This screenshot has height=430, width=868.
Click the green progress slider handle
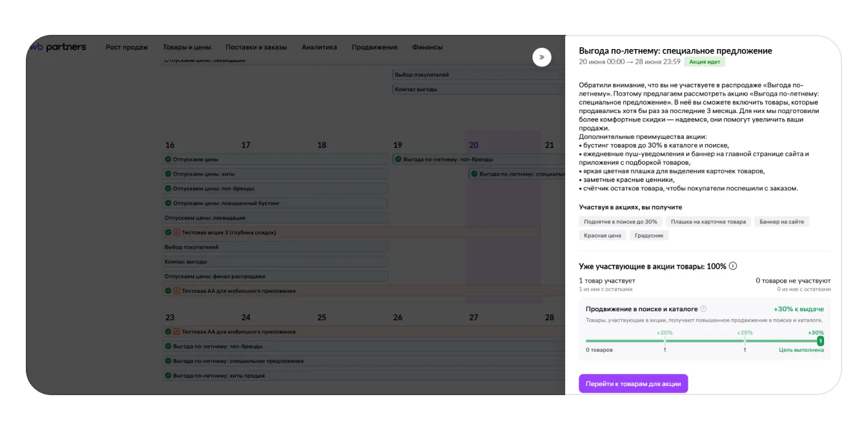[x=820, y=341]
